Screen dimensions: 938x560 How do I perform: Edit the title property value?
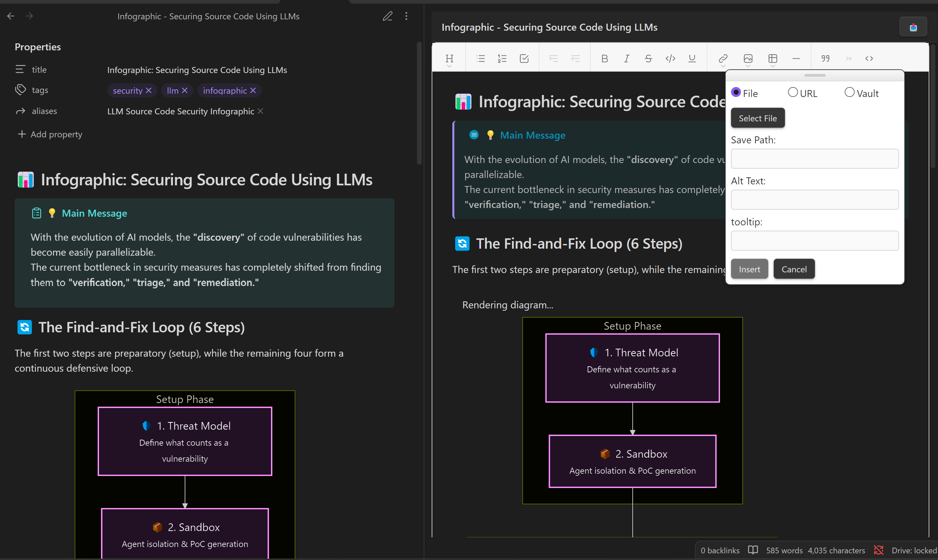(x=197, y=70)
